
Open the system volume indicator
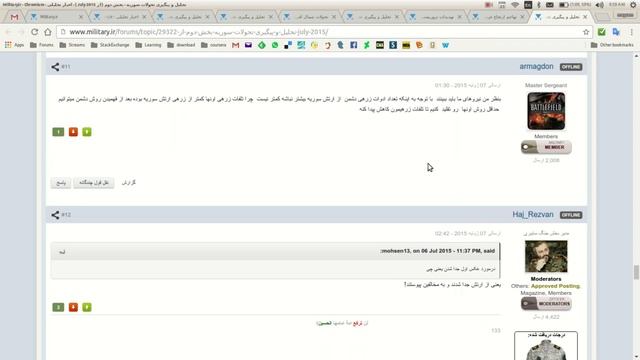click(600, 5)
